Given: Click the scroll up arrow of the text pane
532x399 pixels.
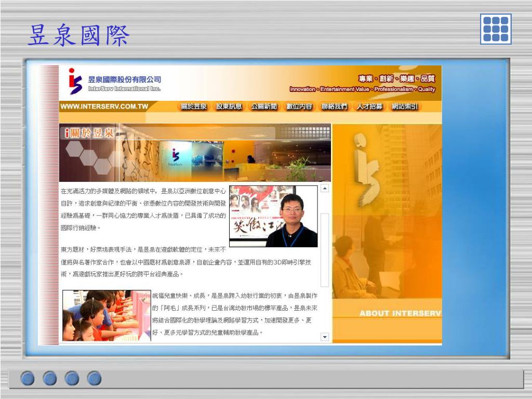Looking at the screenshot, I should click(x=325, y=188).
